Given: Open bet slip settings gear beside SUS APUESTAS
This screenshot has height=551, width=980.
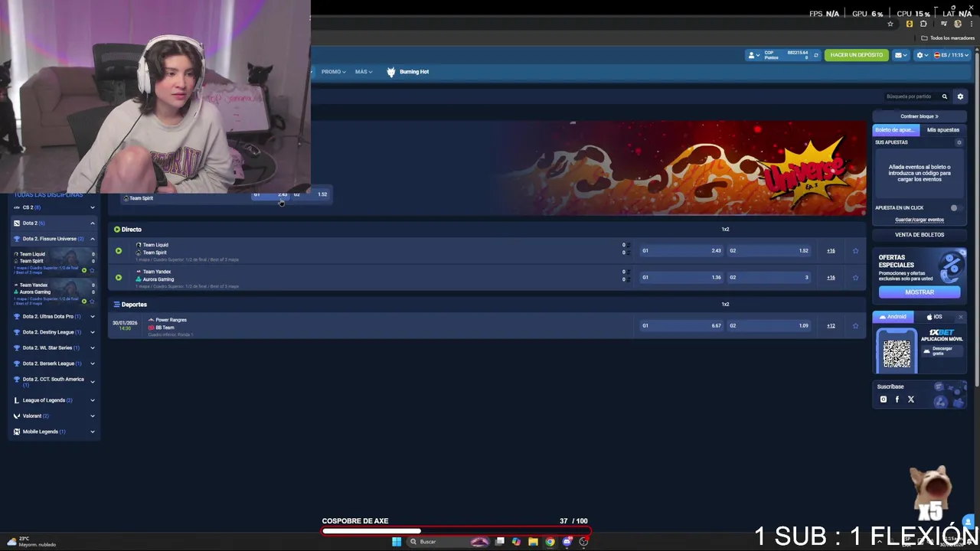Looking at the screenshot, I should (x=959, y=142).
